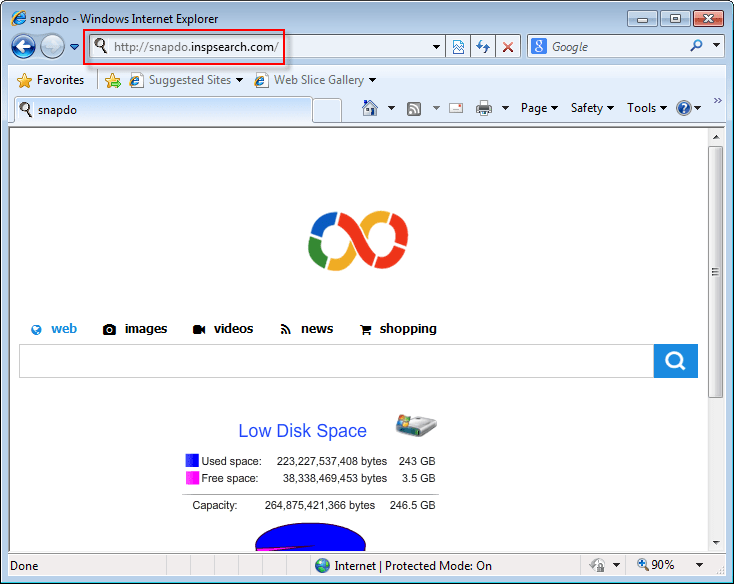Click the scrollbar down arrow

tap(716, 543)
